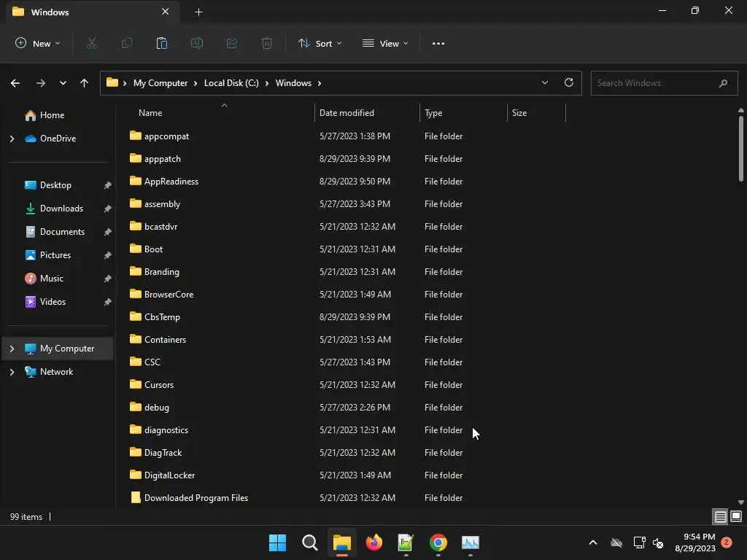Unpin Documents using its pin icon
The height and width of the screenshot is (560, 747).
[x=108, y=232]
